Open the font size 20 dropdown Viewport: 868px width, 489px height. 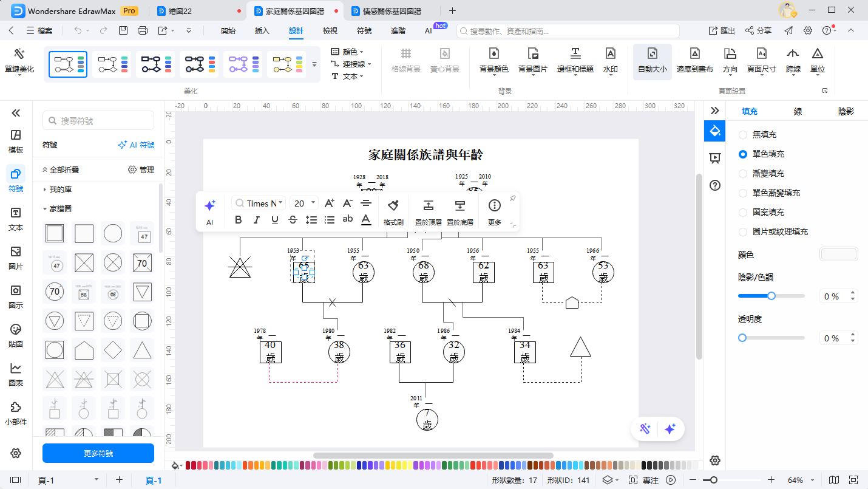pos(303,203)
